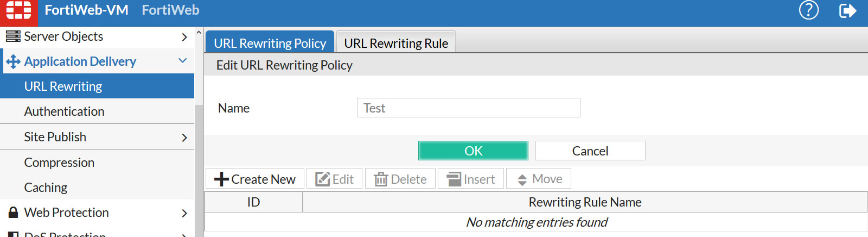Click the pencil icon on Edit

tap(323, 179)
